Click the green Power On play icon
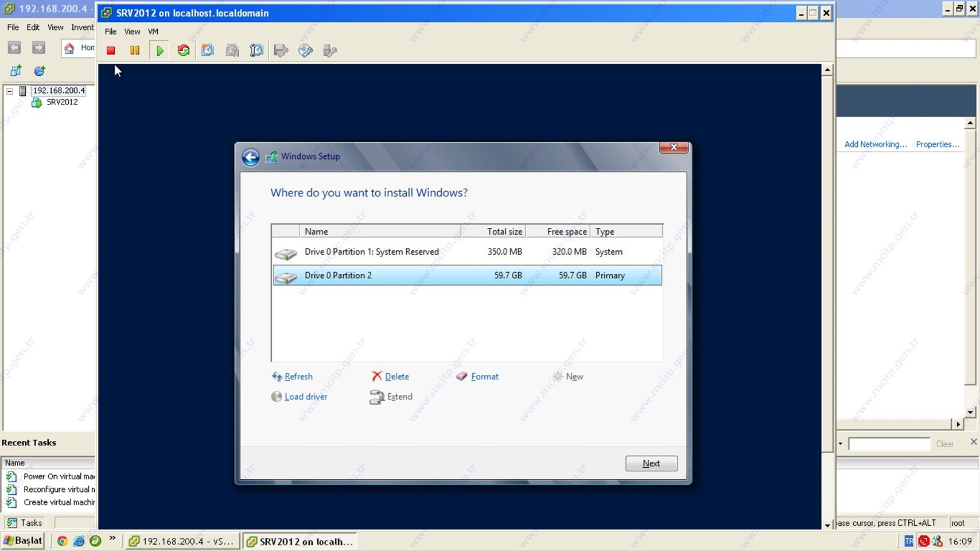Screen dimensions: 980x551 160,51
